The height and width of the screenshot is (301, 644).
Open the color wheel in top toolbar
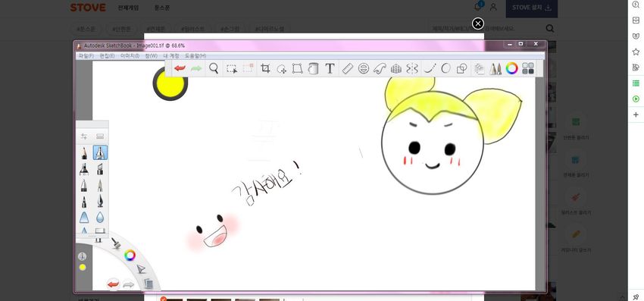tap(511, 68)
